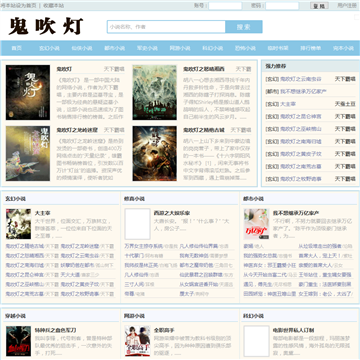Click author 天蚕土豆 in recommended sidebar
360x360 pixels.
click(345, 104)
